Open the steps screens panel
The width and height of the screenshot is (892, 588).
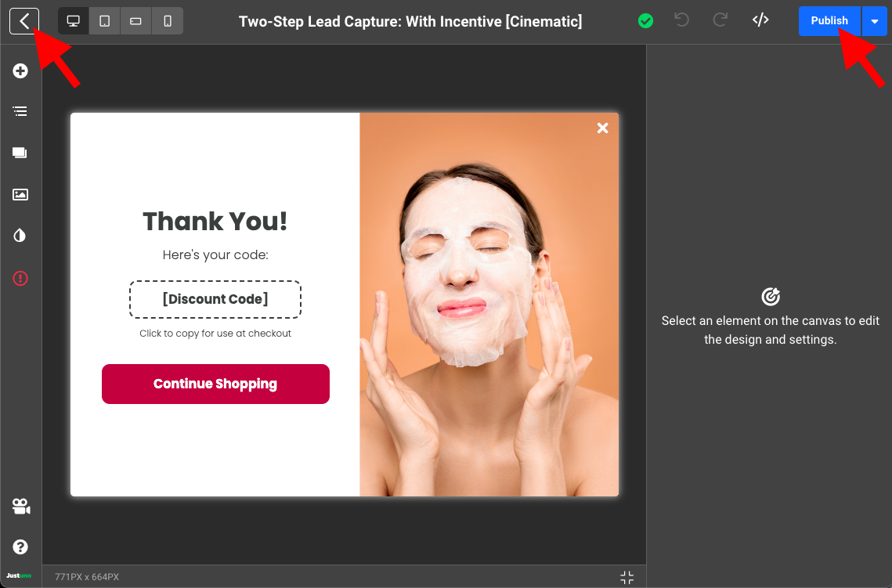click(x=20, y=153)
